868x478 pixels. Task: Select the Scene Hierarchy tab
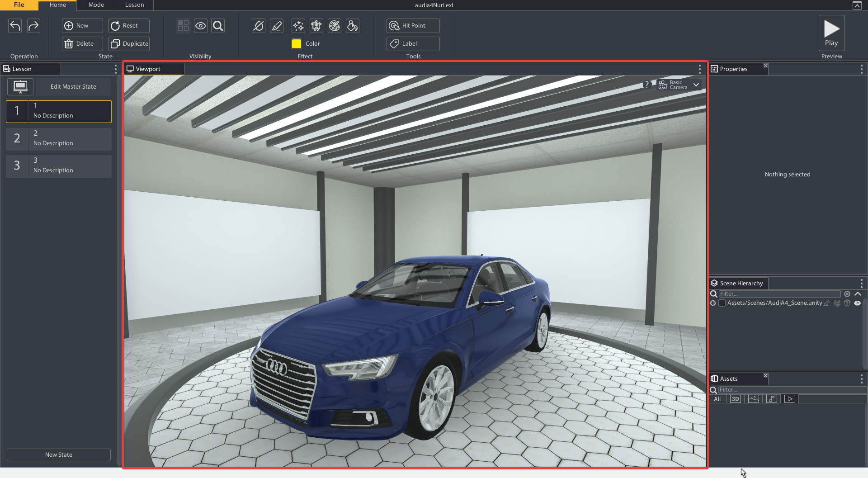tap(739, 283)
